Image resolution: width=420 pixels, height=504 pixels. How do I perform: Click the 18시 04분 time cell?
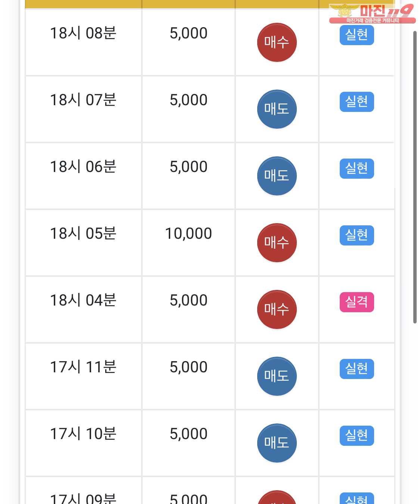[x=83, y=310]
